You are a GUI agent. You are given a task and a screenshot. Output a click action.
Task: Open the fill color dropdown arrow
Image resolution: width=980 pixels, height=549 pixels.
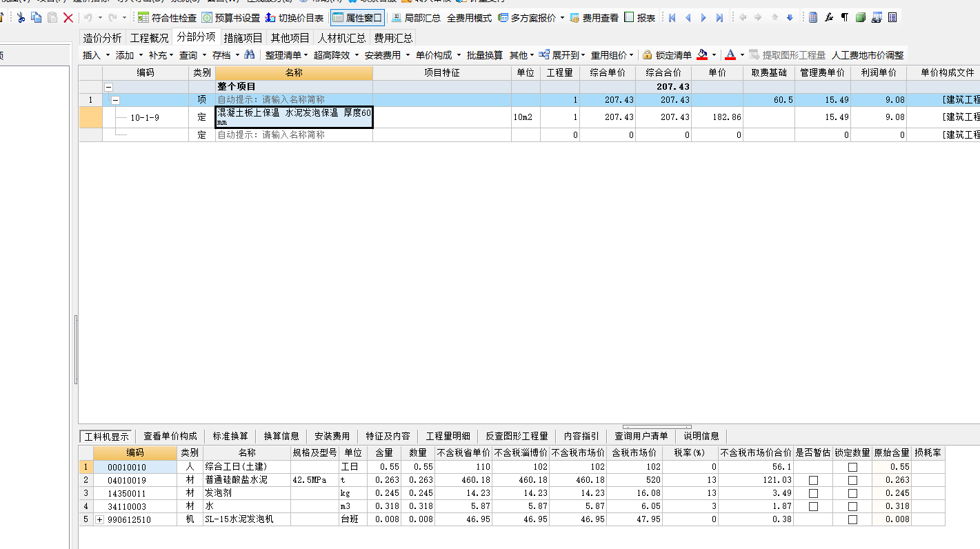(x=714, y=54)
